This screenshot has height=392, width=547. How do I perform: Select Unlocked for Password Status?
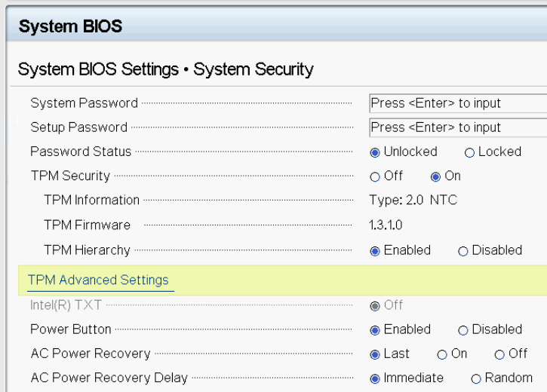(x=375, y=152)
